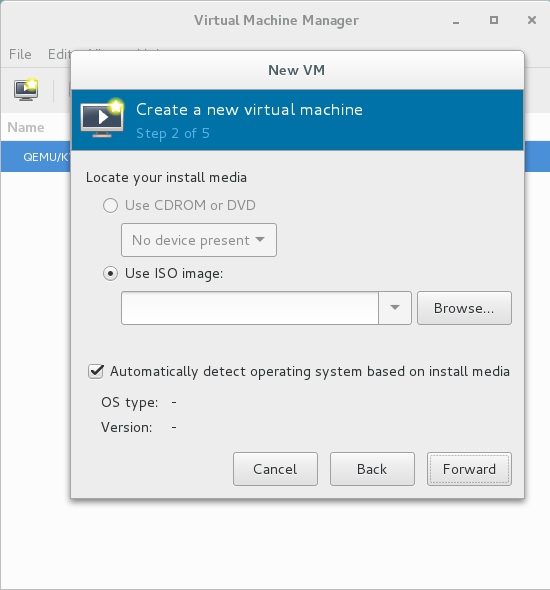Go Back to the previous step

[x=372, y=469]
